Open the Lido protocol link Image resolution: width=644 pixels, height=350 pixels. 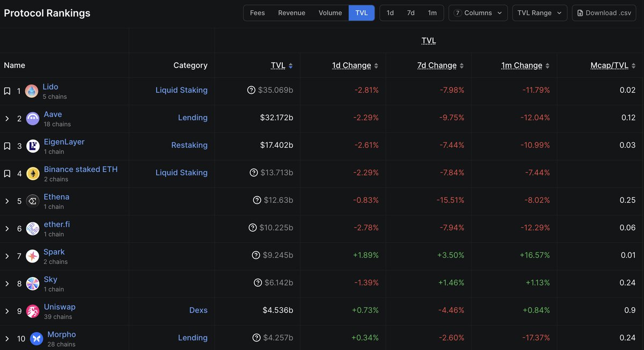[x=50, y=86]
